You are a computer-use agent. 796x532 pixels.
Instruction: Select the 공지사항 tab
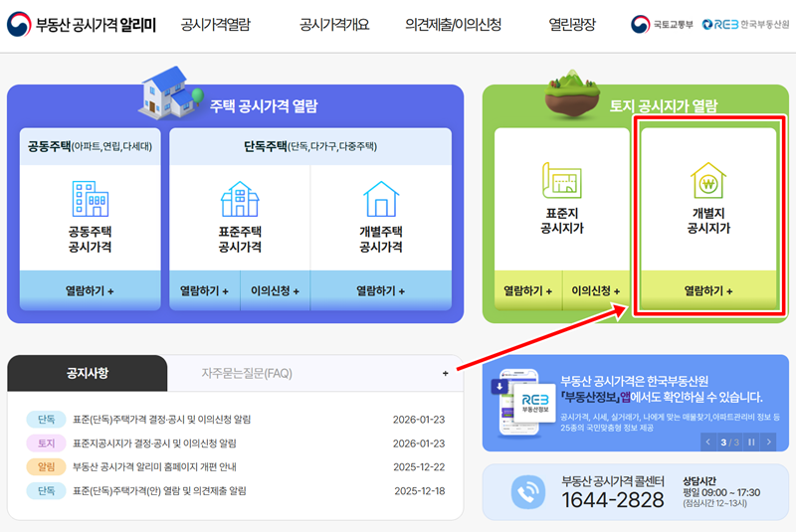point(88,373)
